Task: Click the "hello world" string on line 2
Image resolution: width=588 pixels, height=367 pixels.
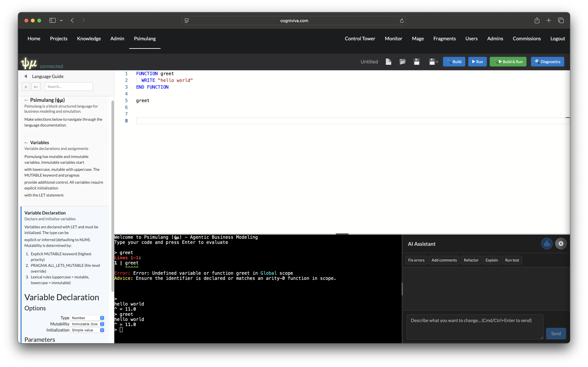Action: [x=175, y=80]
